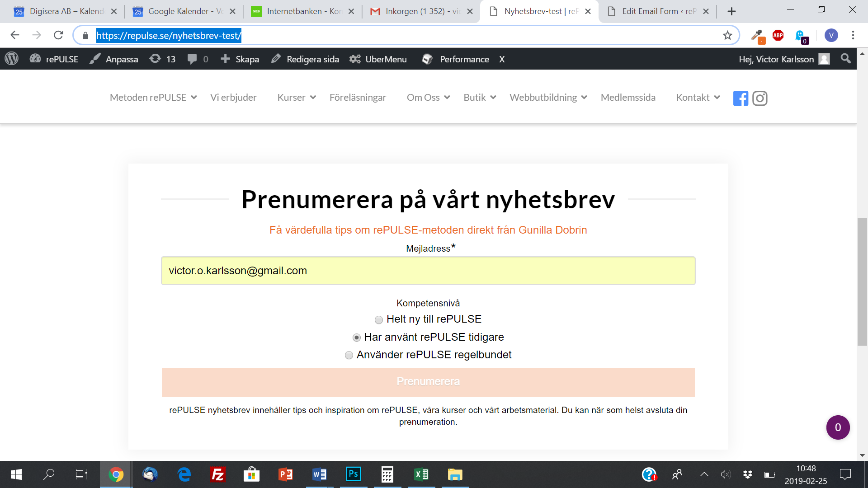The height and width of the screenshot is (488, 868).
Task: Open PowerPoint from the taskbar
Action: [x=286, y=474]
